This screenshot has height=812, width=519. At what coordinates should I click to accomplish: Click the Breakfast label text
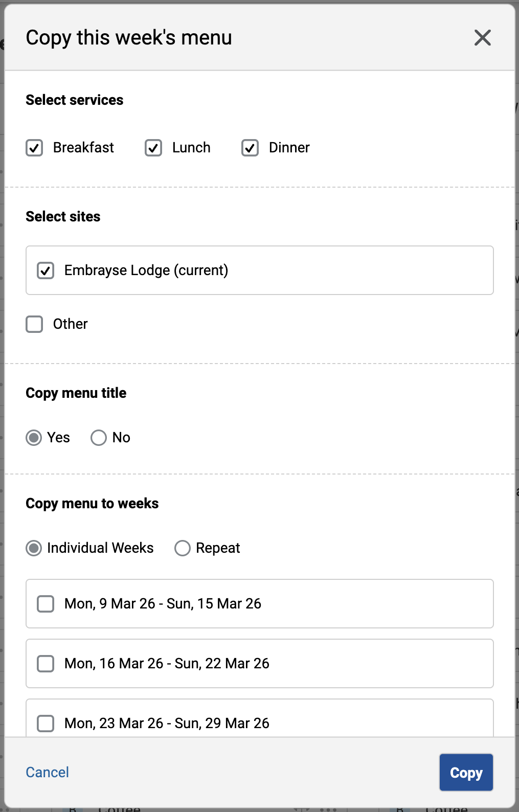(83, 148)
